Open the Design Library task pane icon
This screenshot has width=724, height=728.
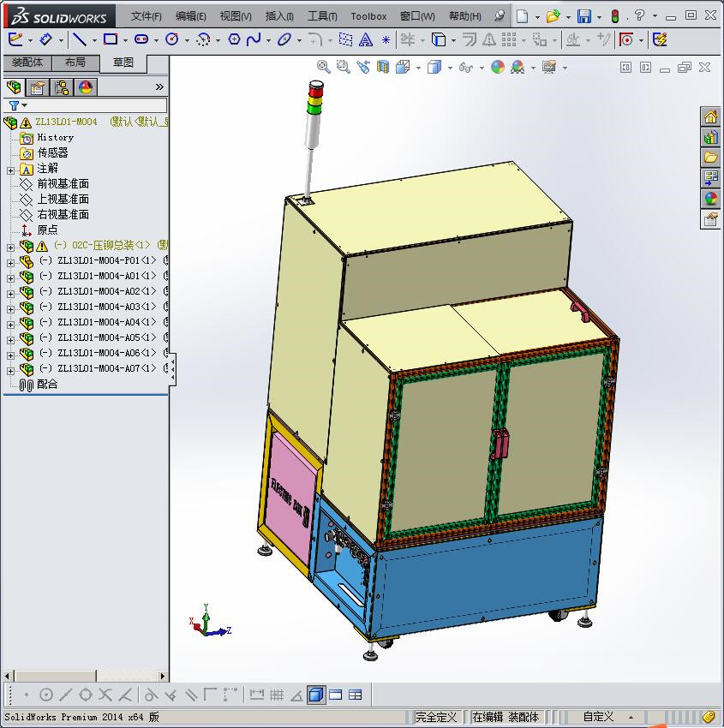click(x=710, y=137)
